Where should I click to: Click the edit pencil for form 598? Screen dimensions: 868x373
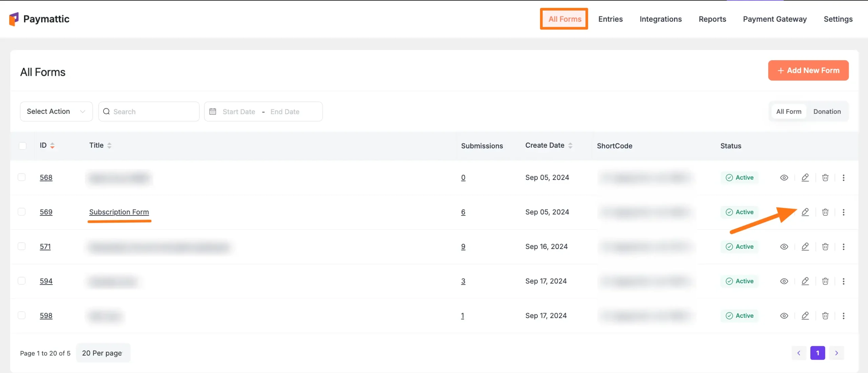point(805,316)
